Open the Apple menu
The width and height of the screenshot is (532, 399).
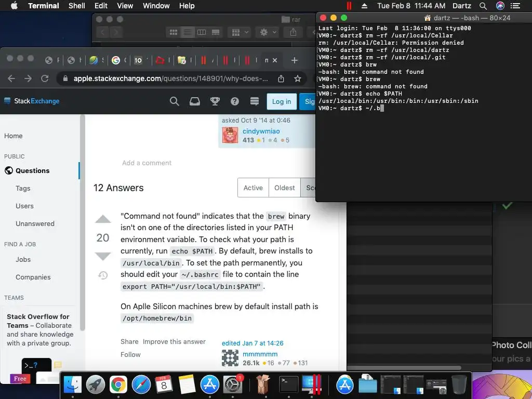(x=14, y=6)
